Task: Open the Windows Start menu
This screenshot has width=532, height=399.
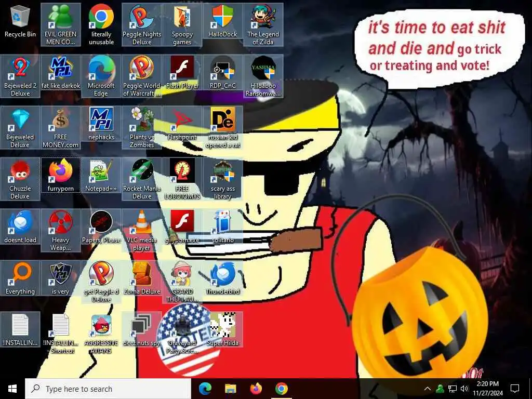Action: click(12, 389)
